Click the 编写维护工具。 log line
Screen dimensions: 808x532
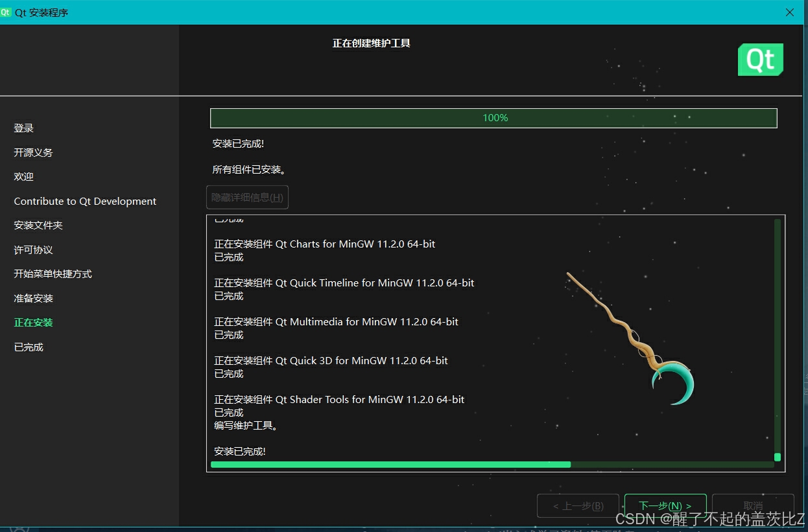pos(246,426)
